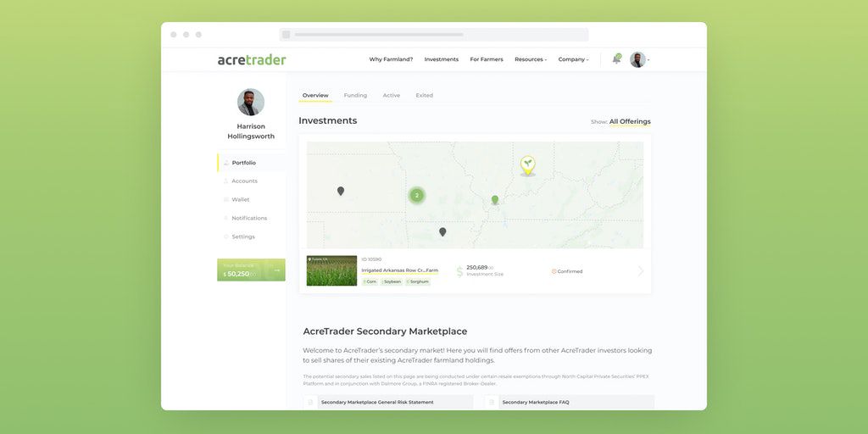Switch to the Exited tab
Viewport: 868px width, 434px height.
click(425, 95)
